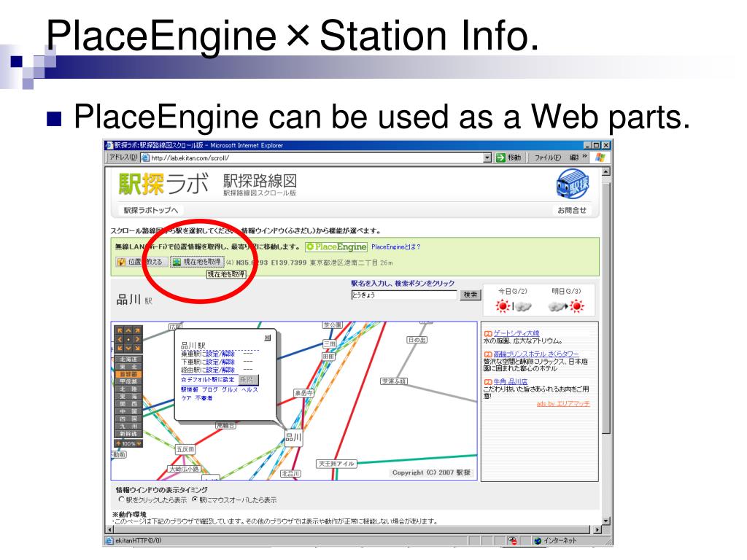Click the center dot of the map pan pad

point(128,340)
